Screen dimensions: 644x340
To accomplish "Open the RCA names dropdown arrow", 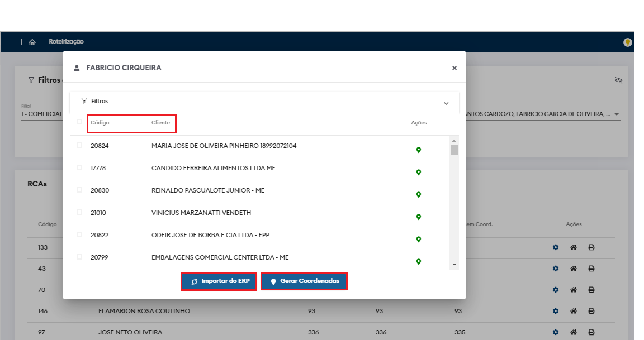I will tap(617, 114).
